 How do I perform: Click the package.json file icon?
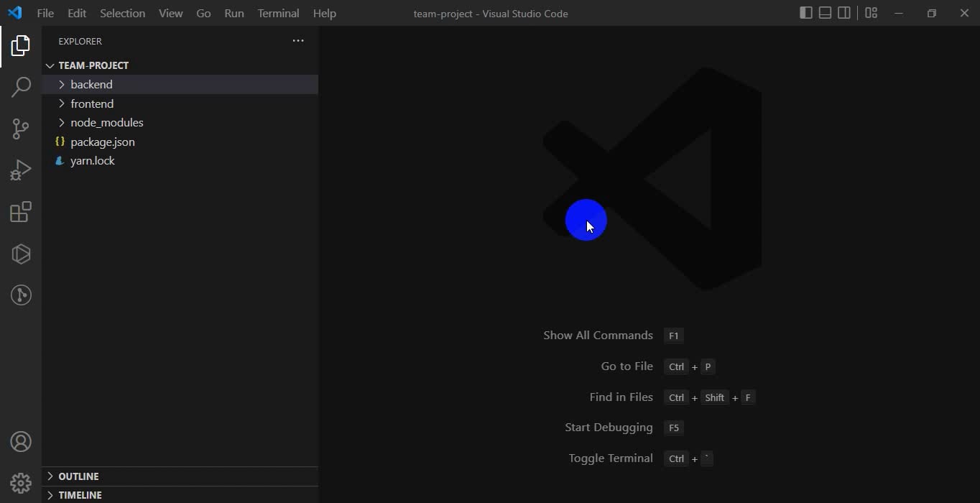(x=60, y=142)
